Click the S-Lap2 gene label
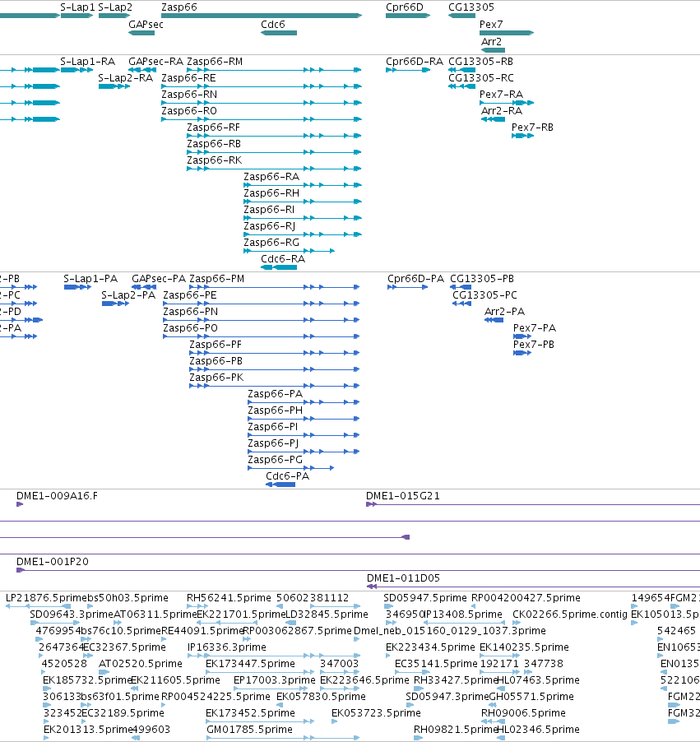Viewport: 700px width, 742px height. pos(115,7)
